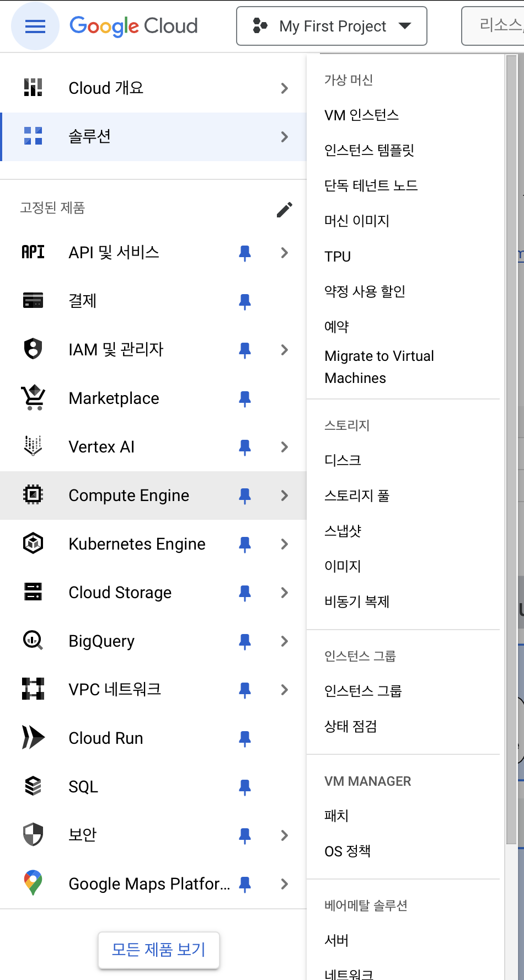Open 상태 점검 link
The height and width of the screenshot is (980, 524).
tap(350, 726)
